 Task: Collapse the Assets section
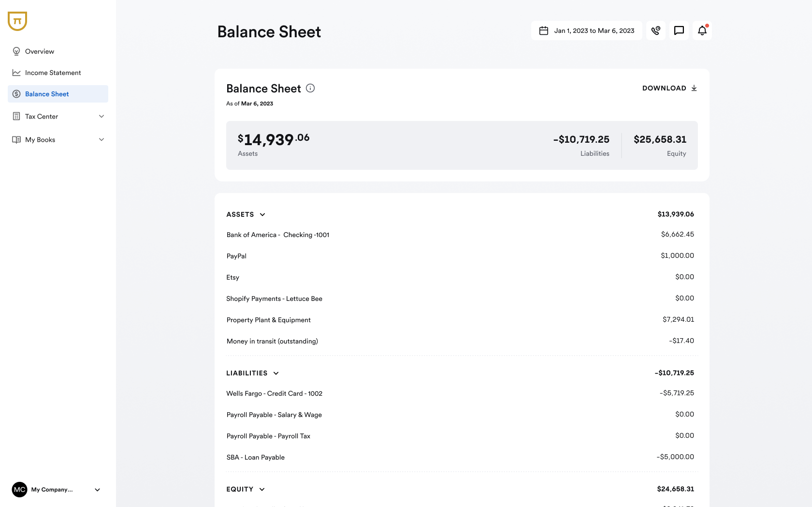(262, 215)
